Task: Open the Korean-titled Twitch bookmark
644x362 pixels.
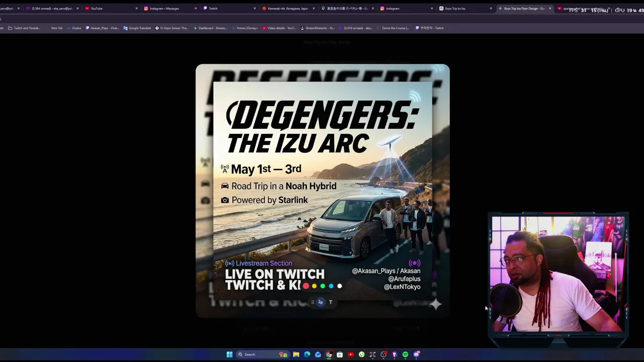Action: point(429,28)
